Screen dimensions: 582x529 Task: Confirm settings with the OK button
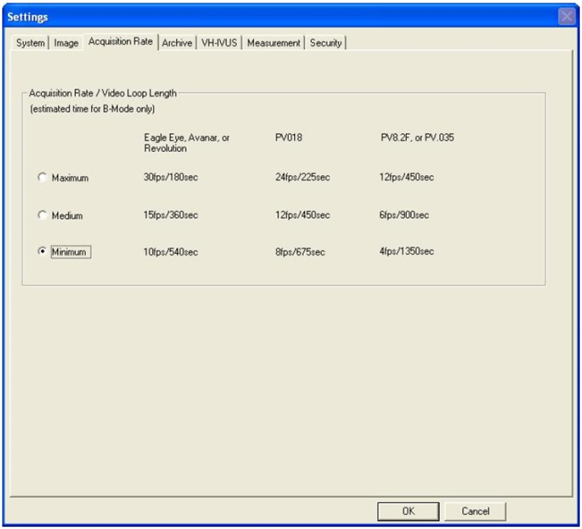(x=408, y=511)
